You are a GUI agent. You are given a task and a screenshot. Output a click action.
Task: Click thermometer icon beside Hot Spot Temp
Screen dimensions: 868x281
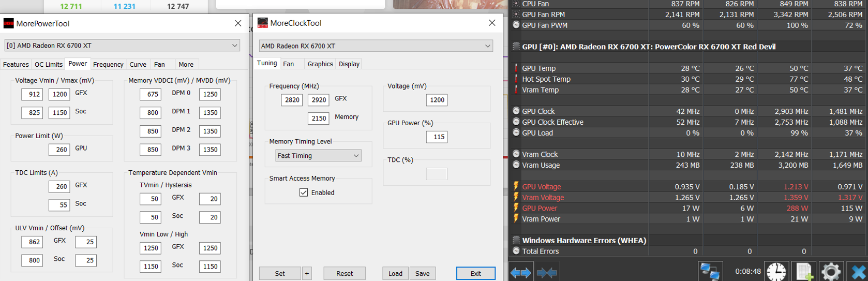[x=516, y=79]
